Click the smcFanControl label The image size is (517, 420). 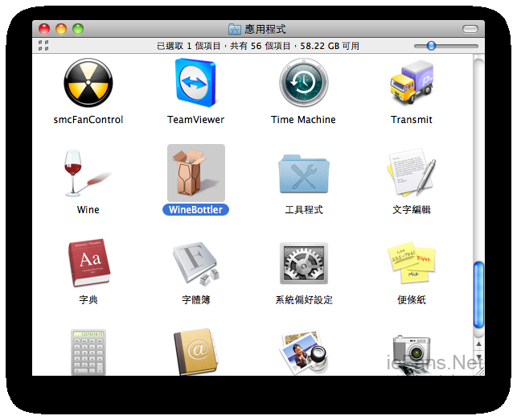click(x=88, y=119)
